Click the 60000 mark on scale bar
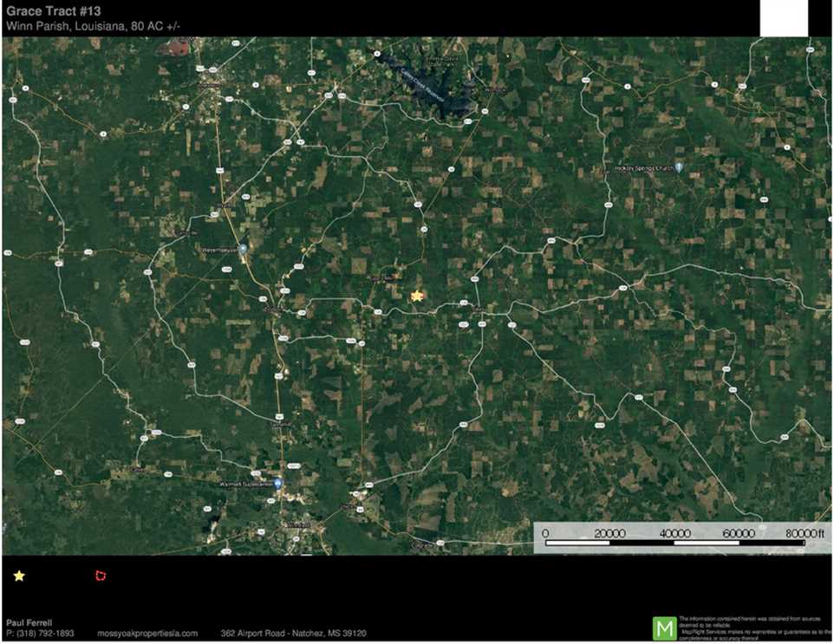Image resolution: width=834 pixels, height=644 pixels. pos(739,533)
